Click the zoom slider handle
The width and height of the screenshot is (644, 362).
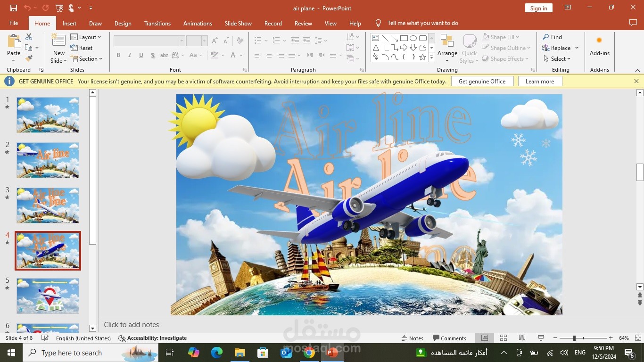tap(574, 338)
